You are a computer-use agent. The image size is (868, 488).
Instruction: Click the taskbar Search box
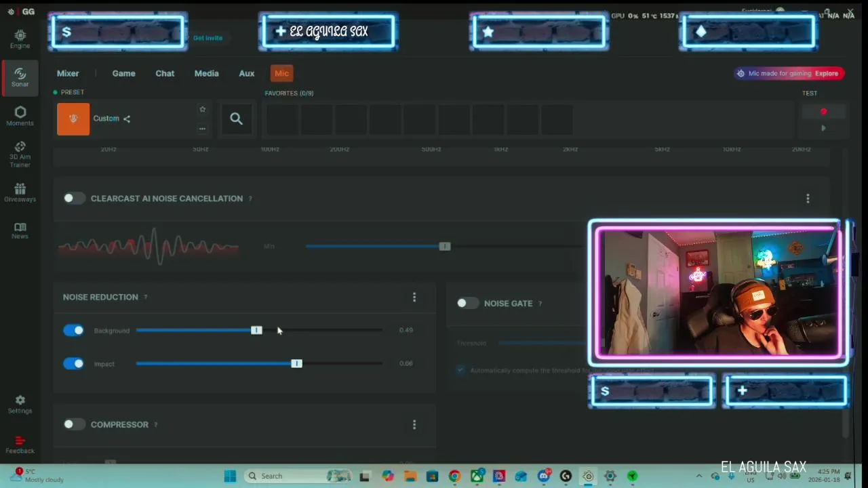pyautogui.click(x=298, y=476)
